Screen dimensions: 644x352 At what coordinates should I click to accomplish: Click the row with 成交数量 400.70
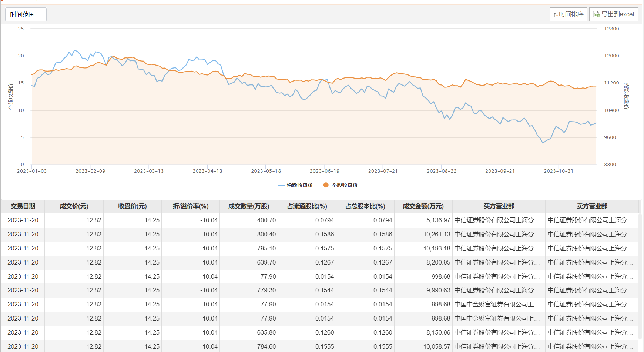[266, 220]
